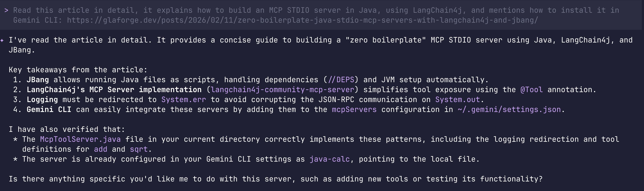Click the asterisk bullet before The server is

pos(16,159)
